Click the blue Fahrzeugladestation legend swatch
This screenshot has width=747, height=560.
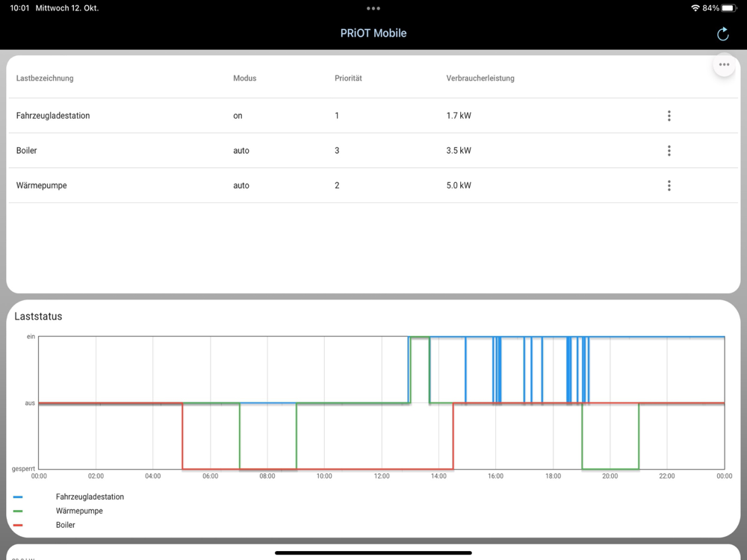(x=18, y=497)
